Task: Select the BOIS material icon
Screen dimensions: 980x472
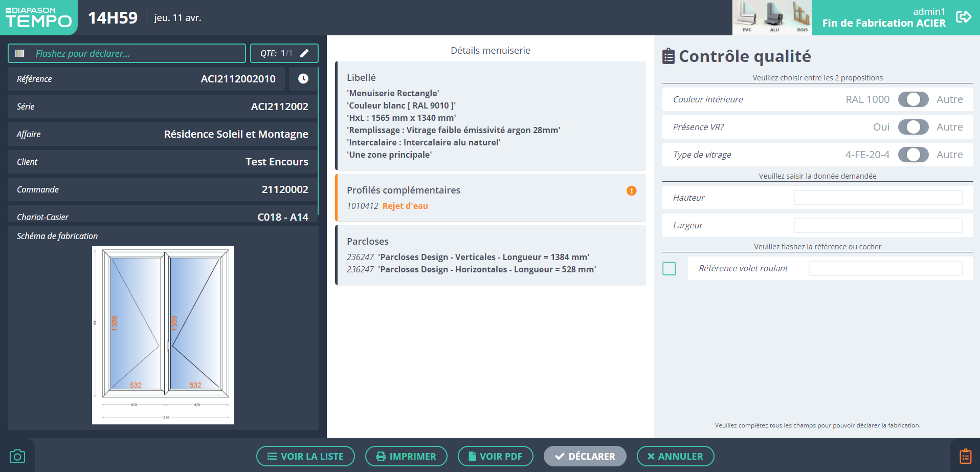Action: point(801,17)
